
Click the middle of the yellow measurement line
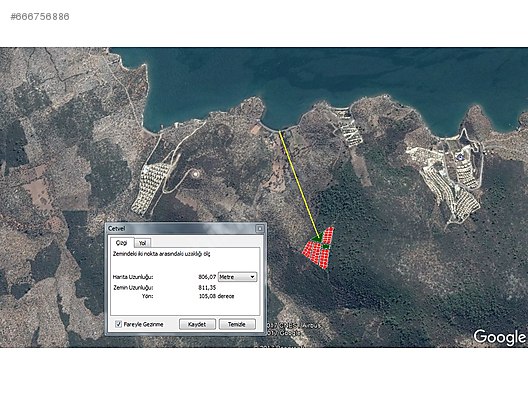point(299,185)
